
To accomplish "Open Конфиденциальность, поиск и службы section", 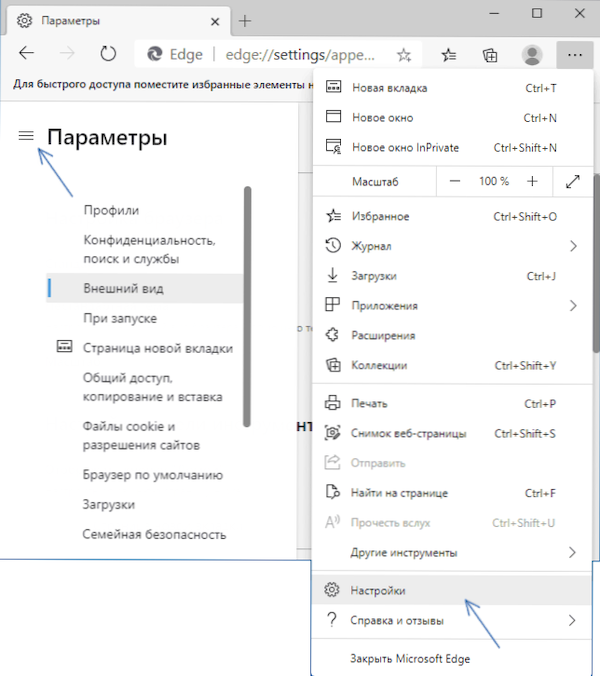I will 149,249.
